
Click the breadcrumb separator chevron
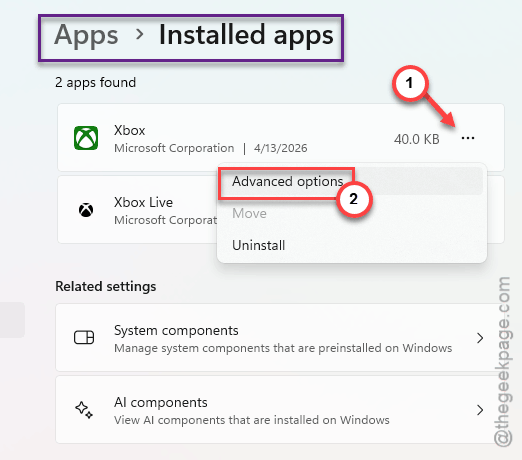(140, 34)
